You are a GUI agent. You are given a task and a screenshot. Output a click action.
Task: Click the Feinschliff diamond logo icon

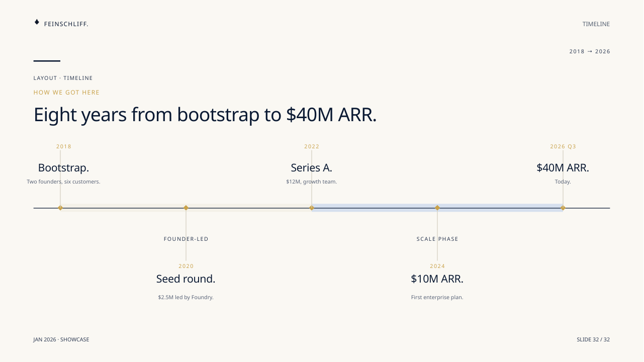pos(37,22)
